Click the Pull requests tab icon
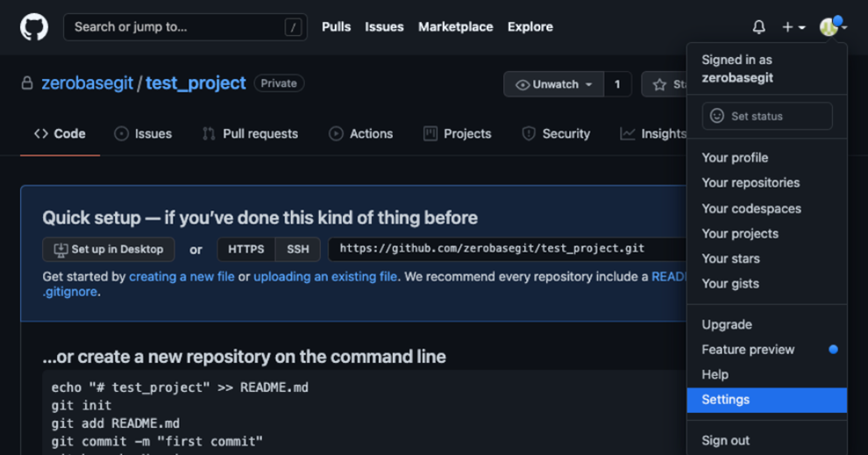 coord(209,134)
